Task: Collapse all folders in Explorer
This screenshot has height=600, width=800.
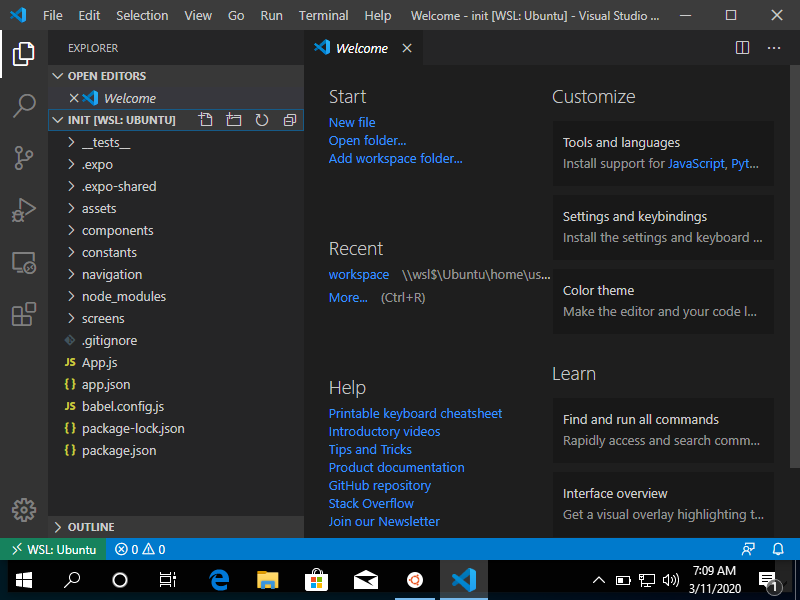Action: point(290,120)
